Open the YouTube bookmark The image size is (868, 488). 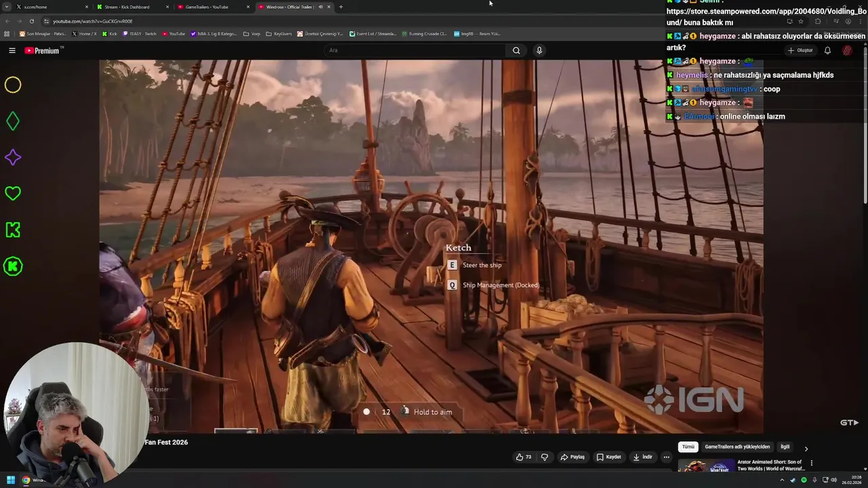[174, 33]
